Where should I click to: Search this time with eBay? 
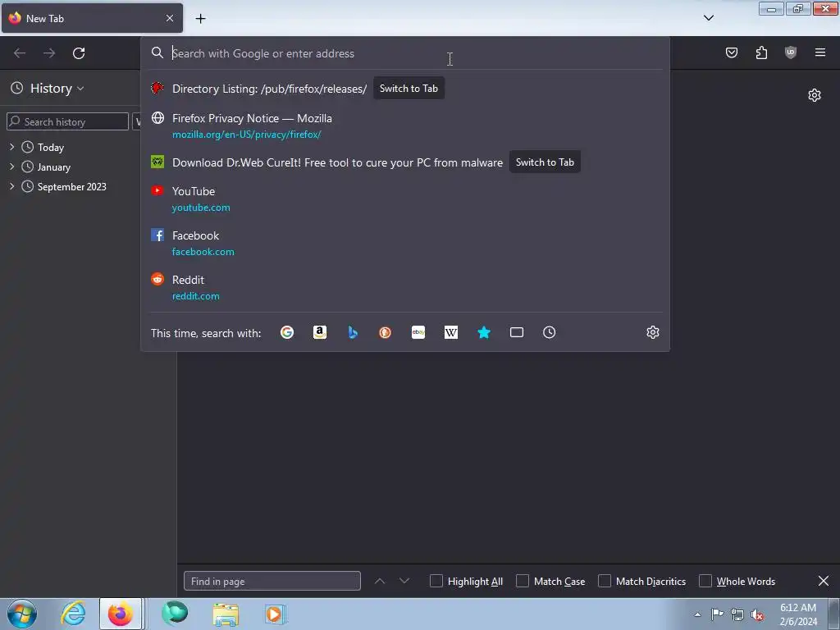tap(418, 332)
